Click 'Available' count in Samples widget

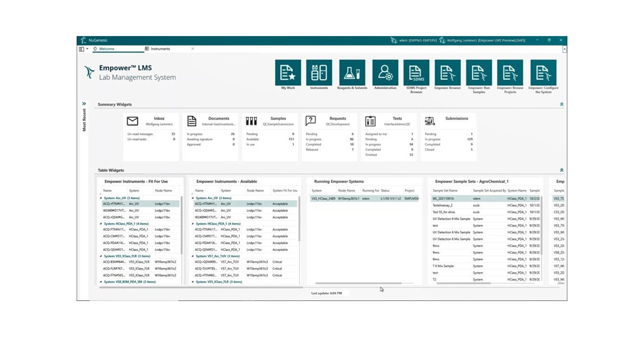[x=291, y=139]
